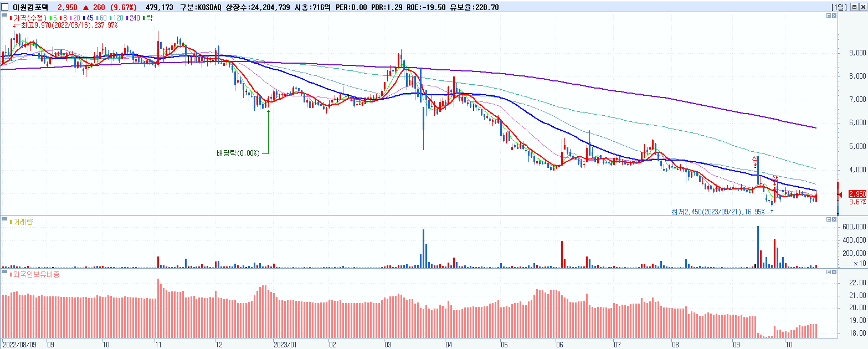Click the 600,000 volume axis label
Screen dimensions: 868x349
[x=855, y=227]
